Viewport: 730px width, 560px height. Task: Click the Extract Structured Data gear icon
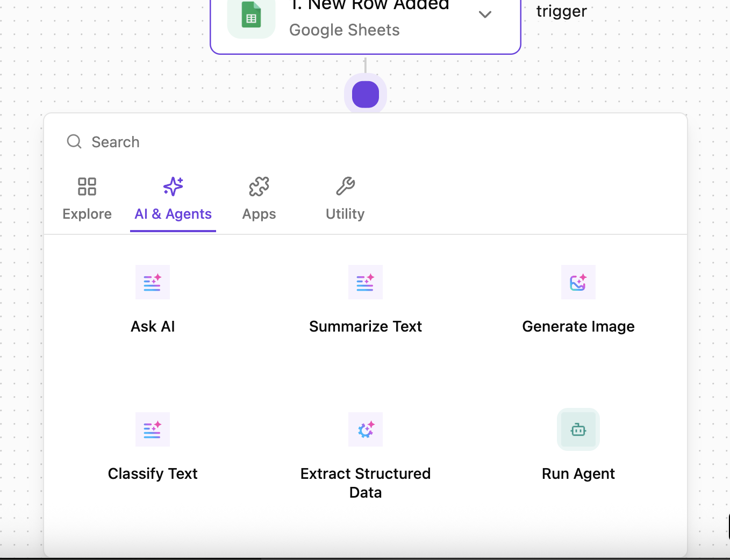tap(366, 429)
